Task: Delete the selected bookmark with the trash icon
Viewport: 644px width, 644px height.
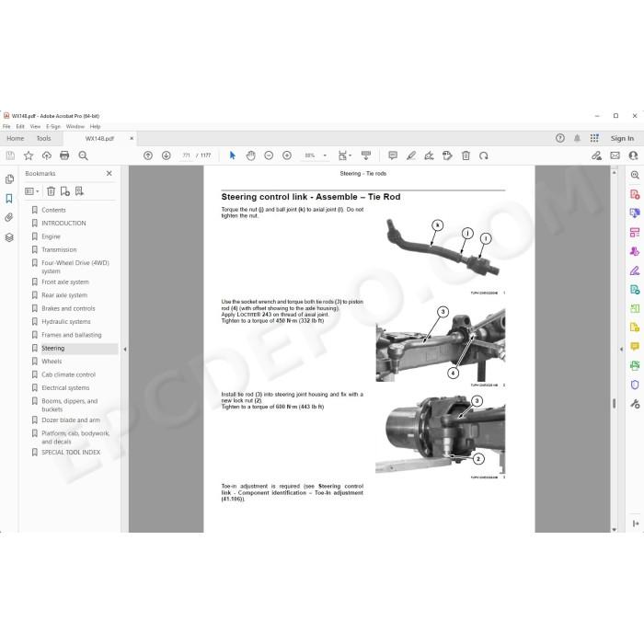Action: pyautogui.click(x=51, y=191)
